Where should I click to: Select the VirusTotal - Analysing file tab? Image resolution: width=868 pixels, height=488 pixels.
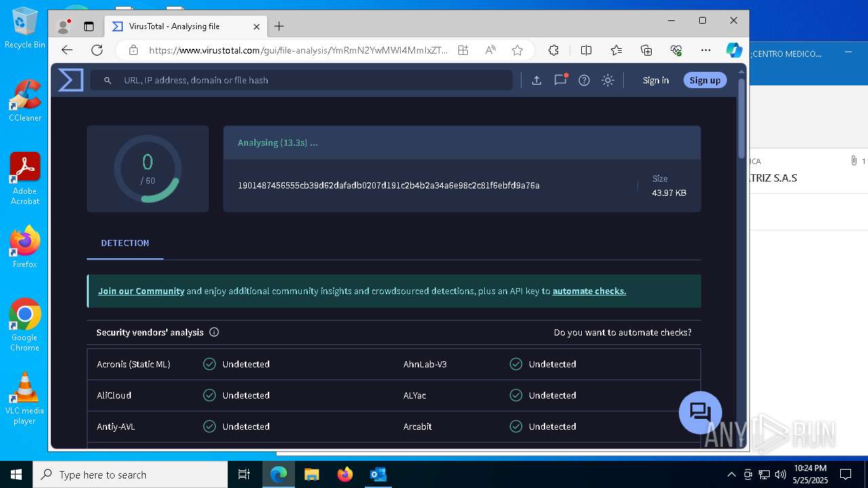tap(184, 26)
